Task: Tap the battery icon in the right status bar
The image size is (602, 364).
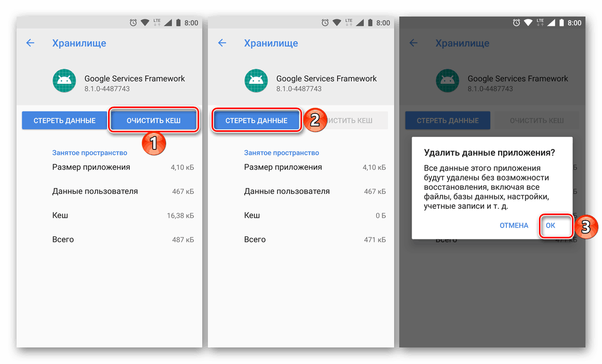Action: [x=561, y=23]
